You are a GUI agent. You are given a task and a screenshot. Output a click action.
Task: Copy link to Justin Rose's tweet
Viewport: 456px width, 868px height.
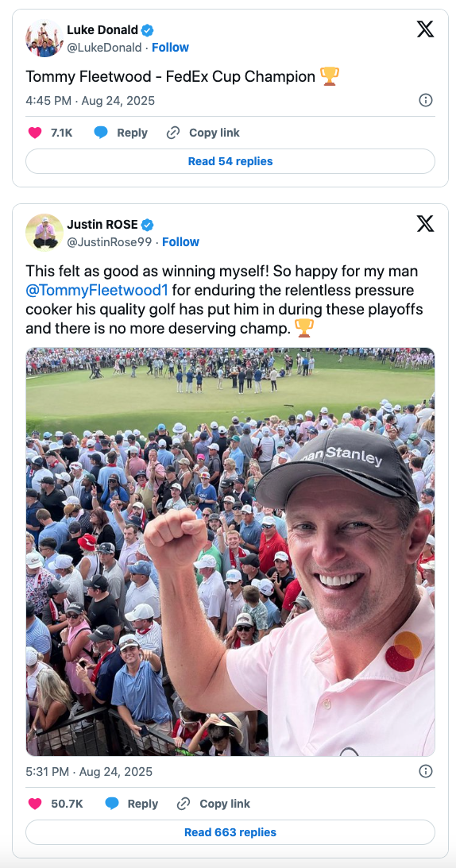pyautogui.click(x=214, y=804)
